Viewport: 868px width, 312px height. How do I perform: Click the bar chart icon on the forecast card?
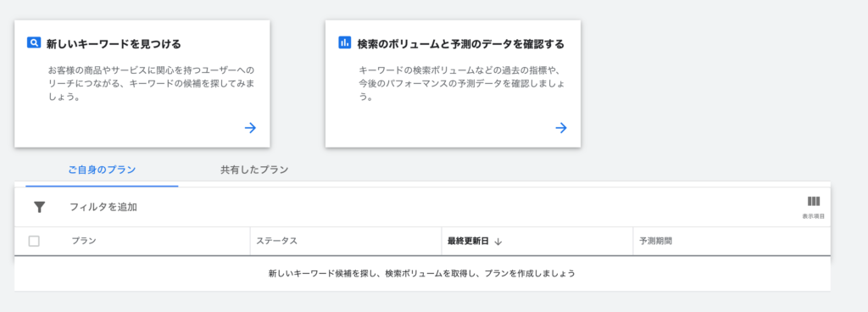tap(344, 42)
